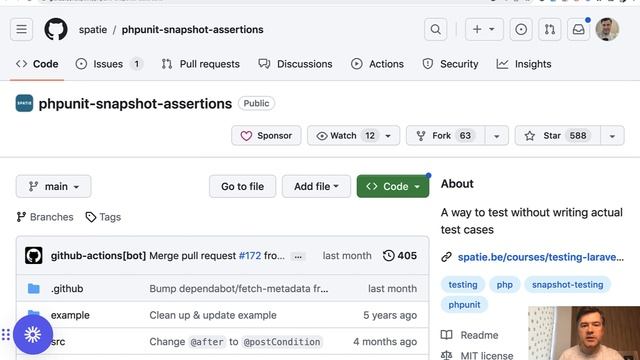
Task: View the Branches link
Action: [x=45, y=217]
